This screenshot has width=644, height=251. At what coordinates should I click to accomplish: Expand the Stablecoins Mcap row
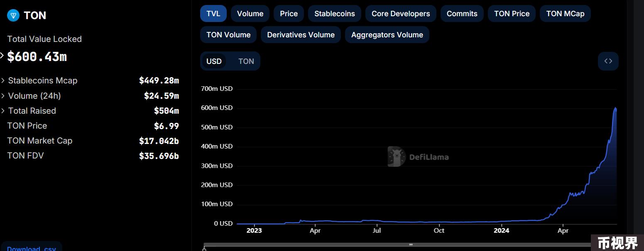[3, 80]
